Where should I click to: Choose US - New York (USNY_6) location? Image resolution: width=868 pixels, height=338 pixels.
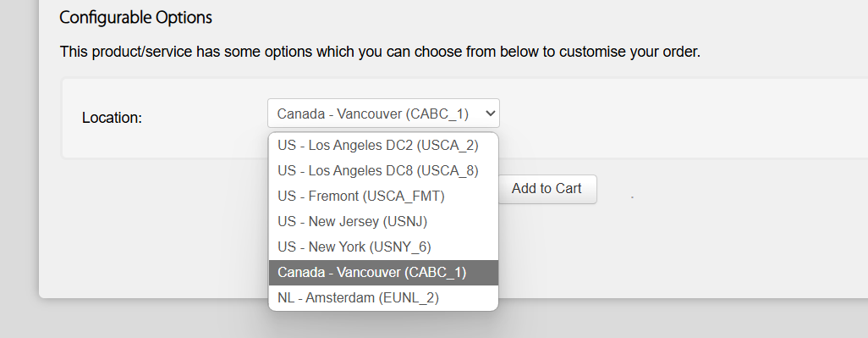click(x=383, y=247)
